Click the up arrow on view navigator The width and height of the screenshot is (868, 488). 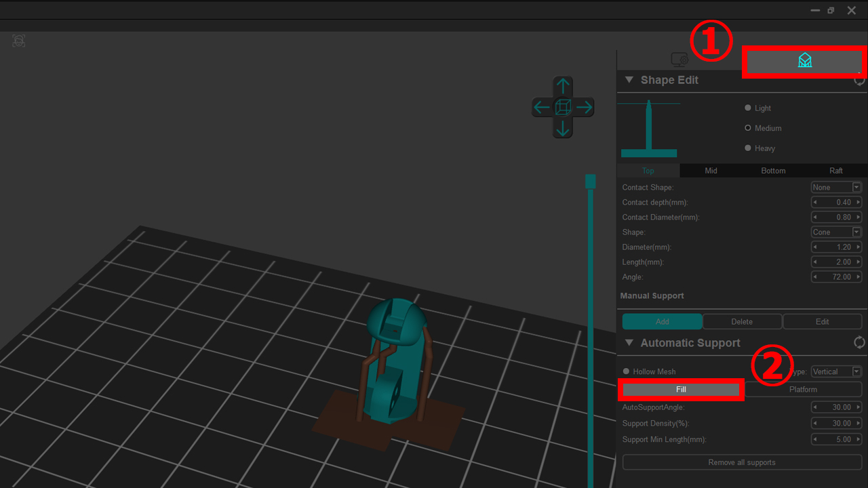click(x=562, y=87)
